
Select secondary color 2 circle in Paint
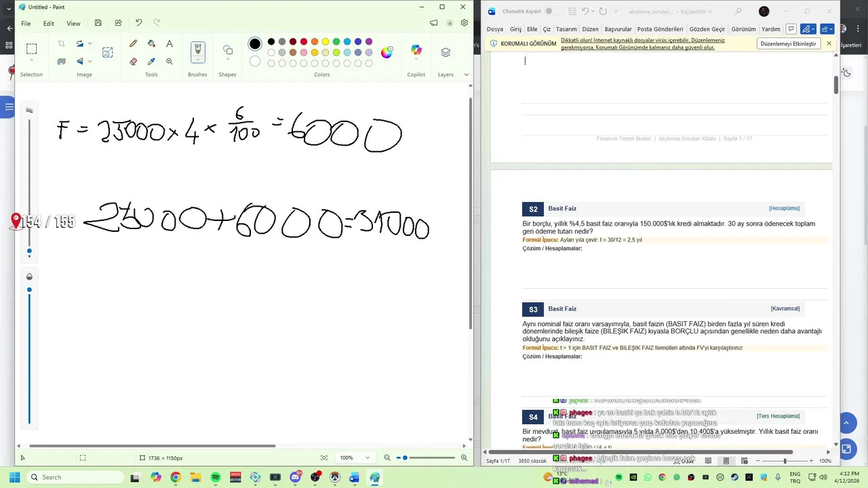point(255,62)
